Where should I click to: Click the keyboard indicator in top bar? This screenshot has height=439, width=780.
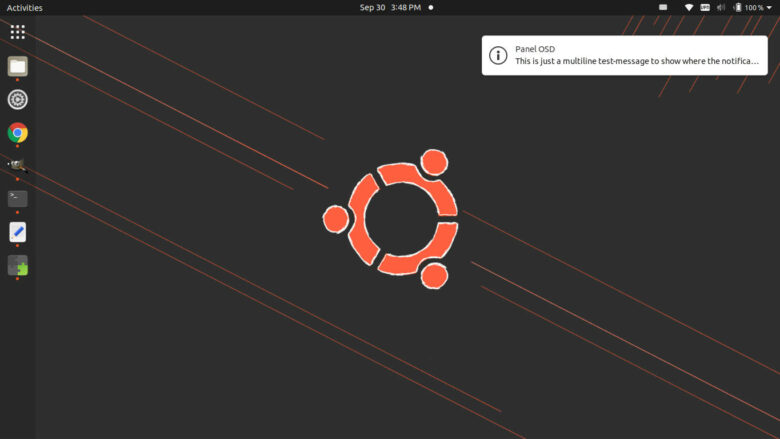[x=663, y=7]
